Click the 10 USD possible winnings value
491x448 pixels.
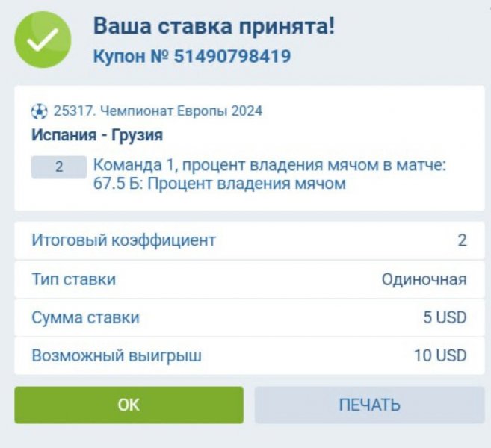click(x=440, y=356)
